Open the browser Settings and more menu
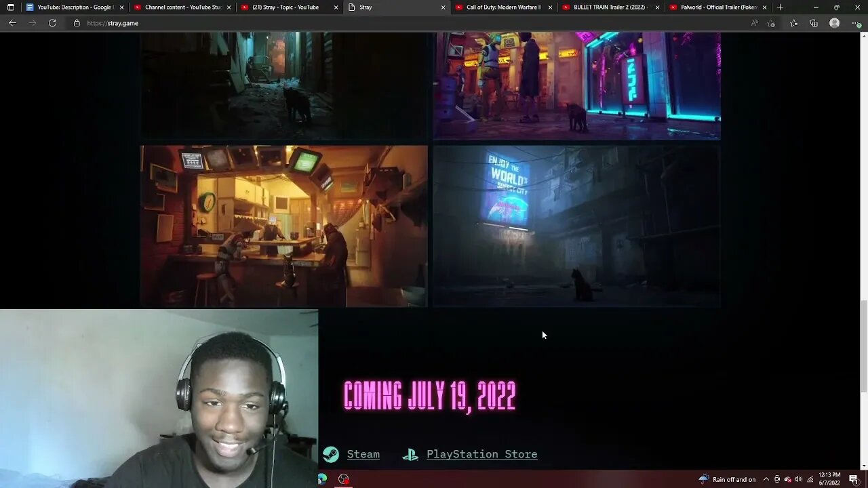Image resolution: width=868 pixels, height=488 pixels. pyautogui.click(x=856, y=23)
